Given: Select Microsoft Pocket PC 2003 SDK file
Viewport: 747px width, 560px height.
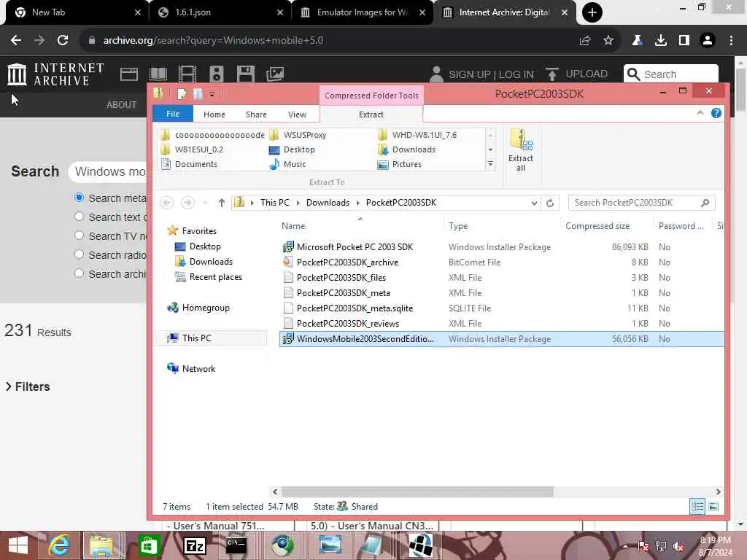Looking at the screenshot, I should pyautogui.click(x=355, y=246).
